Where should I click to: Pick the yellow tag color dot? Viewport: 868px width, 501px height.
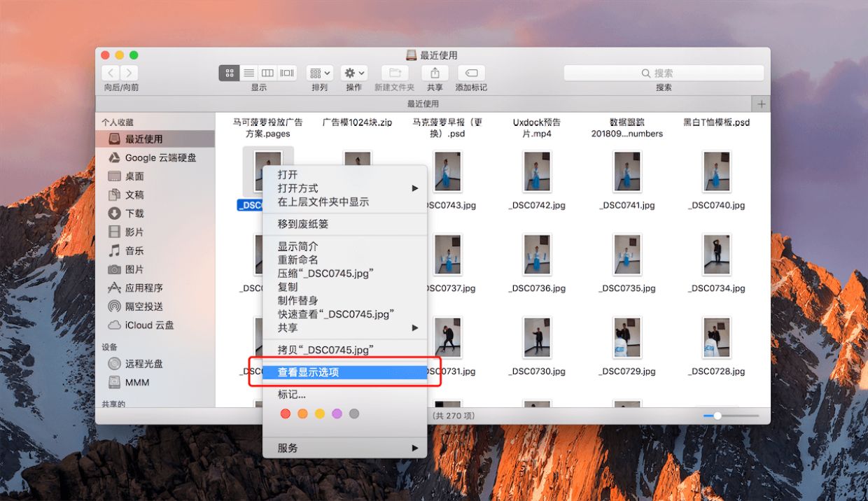(x=320, y=414)
